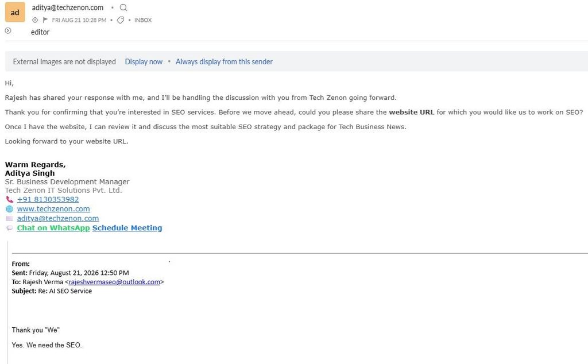588x364 pixels.
Task: Click Display now to load images
Action: (x=144, y=61)
